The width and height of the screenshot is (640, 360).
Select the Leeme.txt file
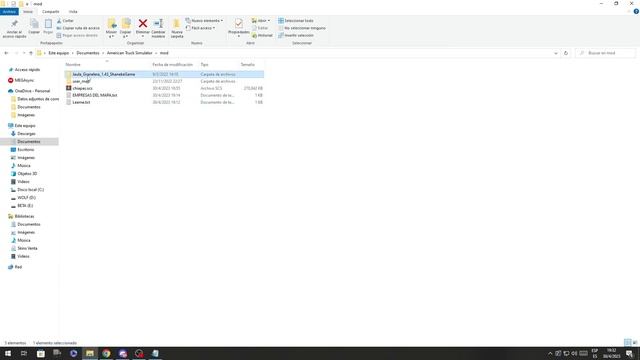[81, 102]
